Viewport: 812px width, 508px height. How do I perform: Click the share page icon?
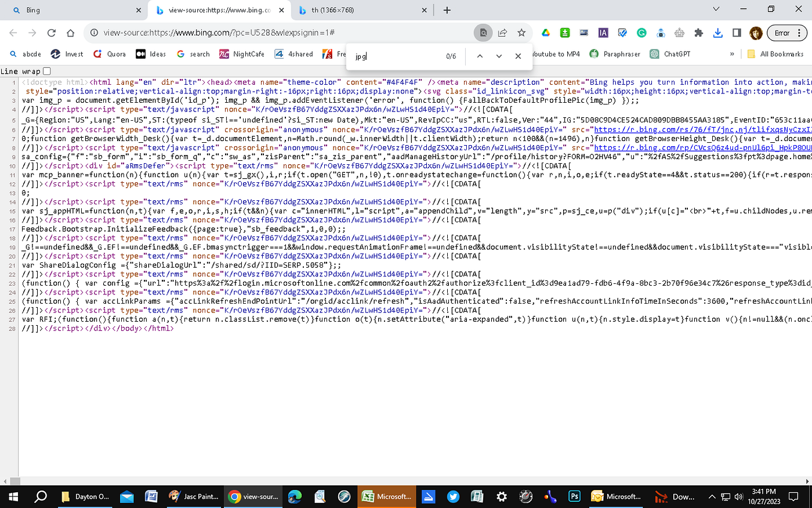coord(502,33)
